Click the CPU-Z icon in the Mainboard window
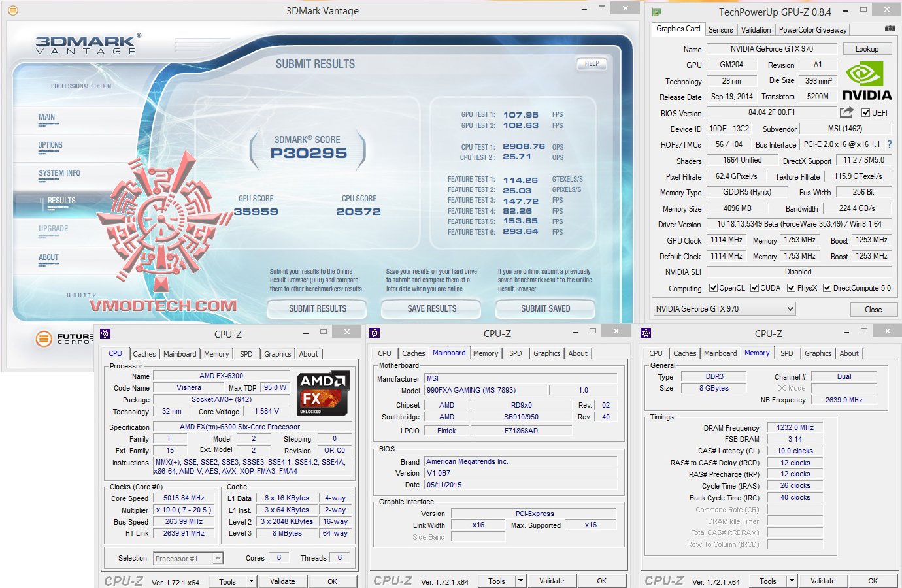Screen dimensions: 902x588 tap(375, 333)
